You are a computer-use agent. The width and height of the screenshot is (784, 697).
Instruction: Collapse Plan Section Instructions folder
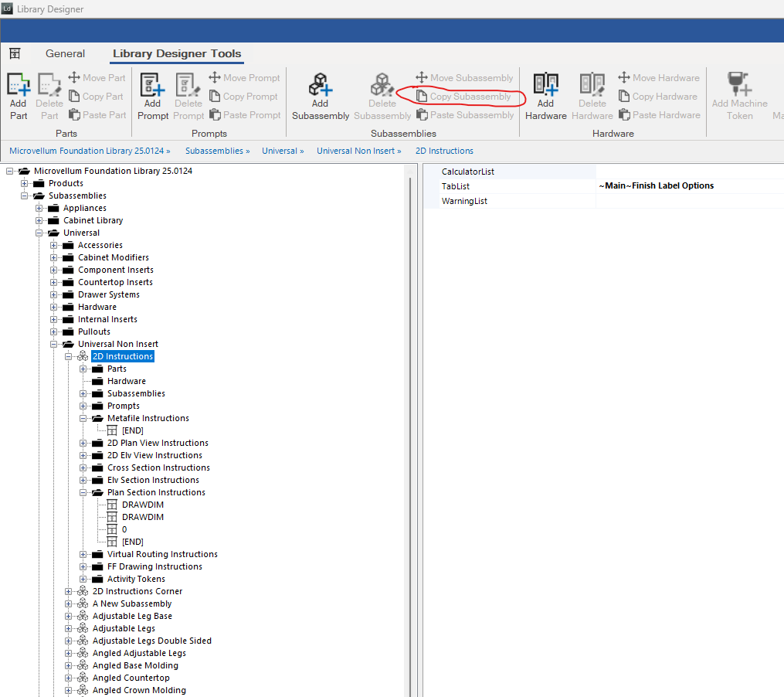click(x=83, y=492)
